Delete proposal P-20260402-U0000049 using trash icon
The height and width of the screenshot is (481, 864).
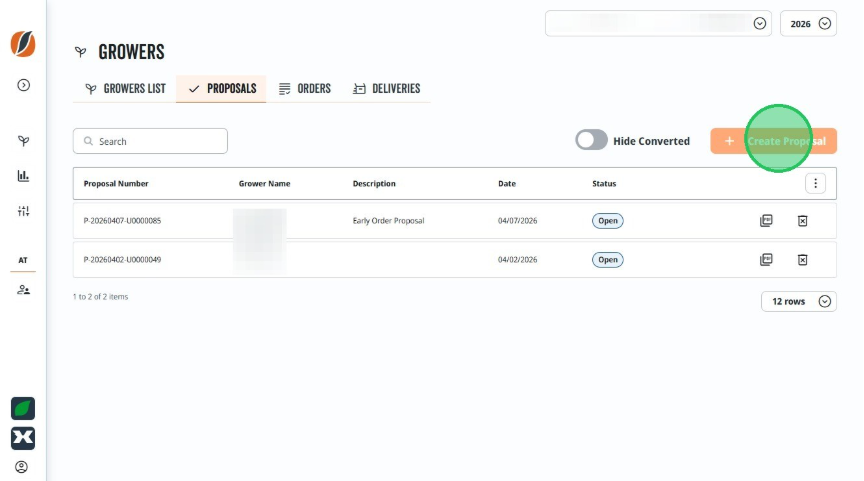click(x=802, y=260)
